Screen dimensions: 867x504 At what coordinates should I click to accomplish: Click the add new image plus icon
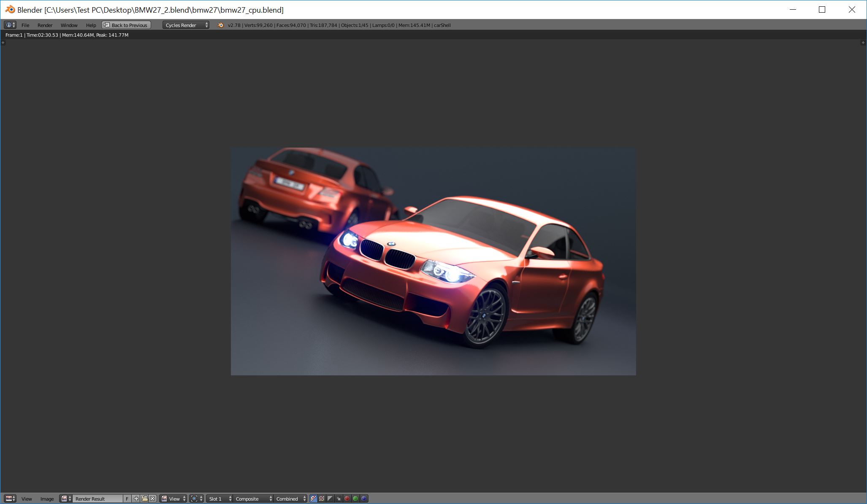[x=136, y=499]
